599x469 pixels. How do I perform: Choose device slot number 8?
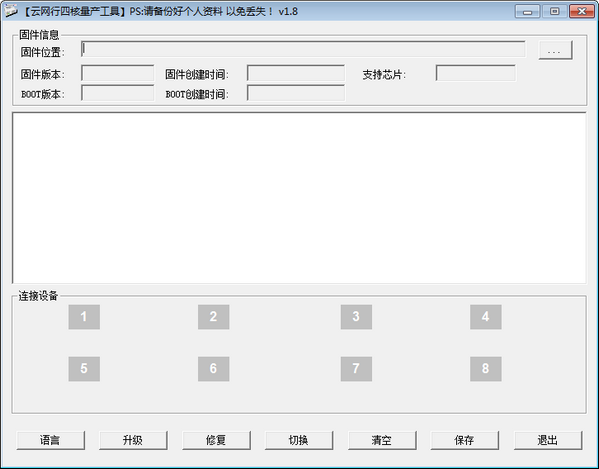(486, 369)
